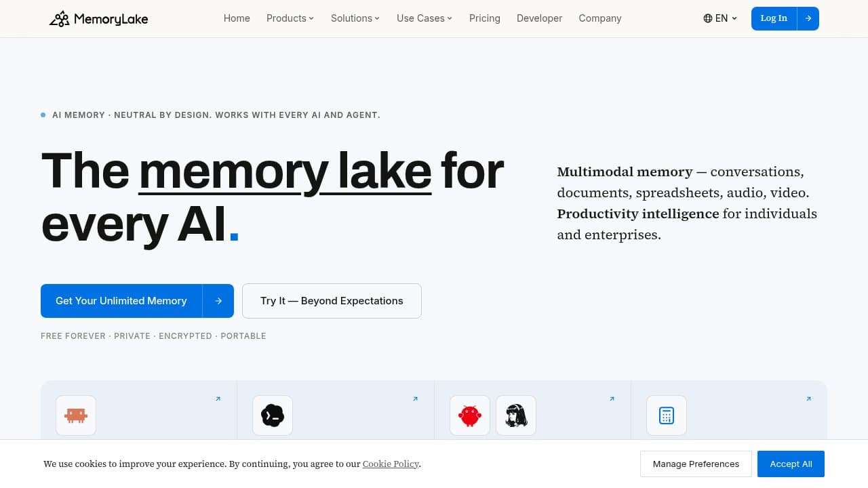
Task: Click the "Multimodal memory" bold text
Action: [625, 172]
